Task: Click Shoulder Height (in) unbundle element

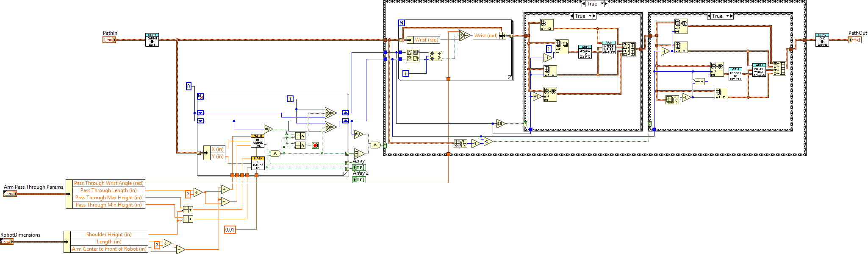Action: [109, 234]
